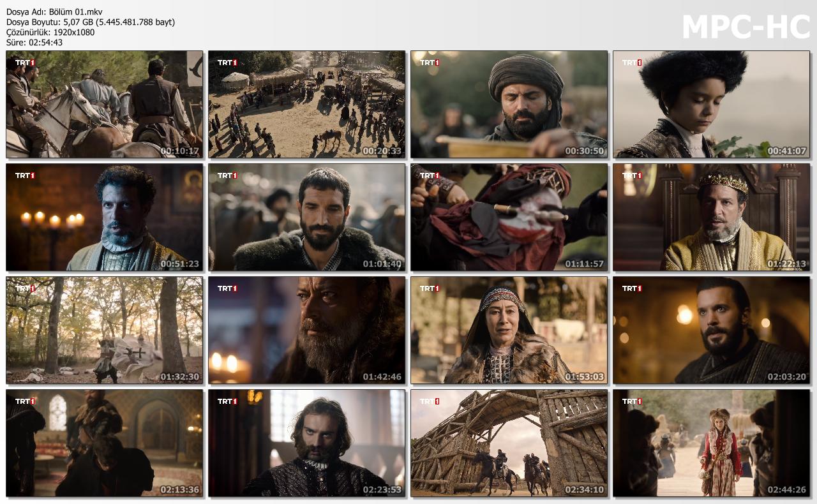
Task: Open the thumbnail at timestamp 02:34:10
Action: click(x=509, y=443)
